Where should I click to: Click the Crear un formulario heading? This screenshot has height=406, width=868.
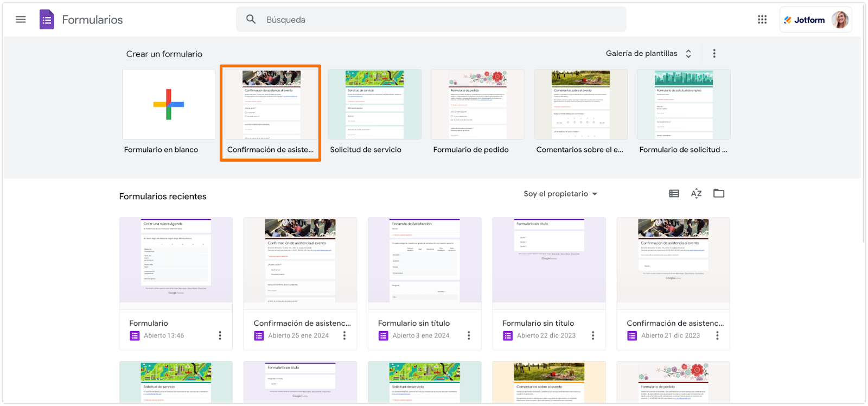[164, 54]
